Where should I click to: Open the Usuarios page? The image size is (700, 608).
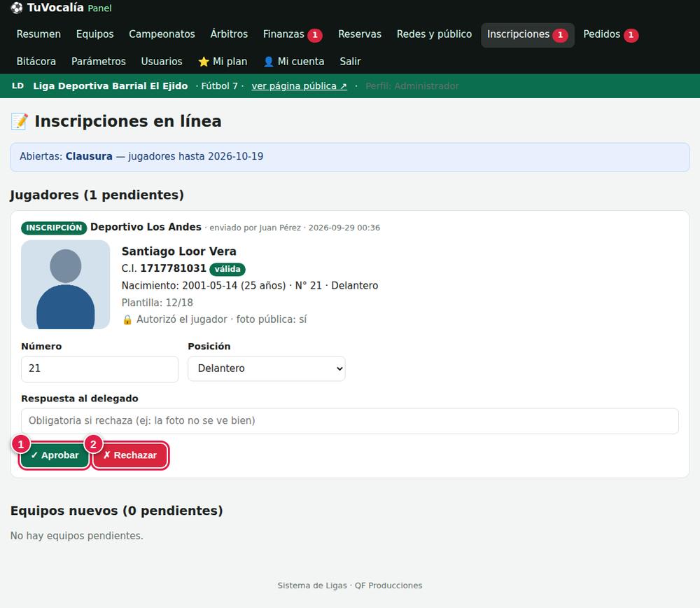[162, 62]
